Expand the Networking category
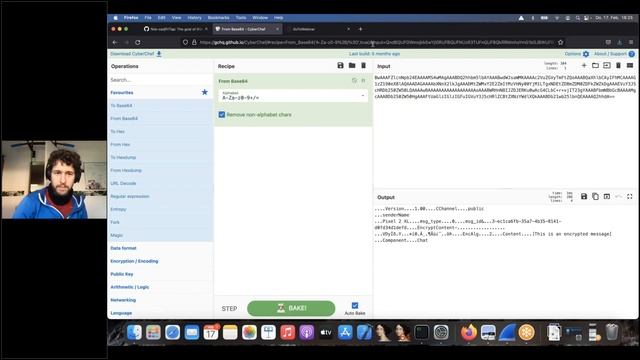Viewport: 640px width, 360px height. click(160, 300)
